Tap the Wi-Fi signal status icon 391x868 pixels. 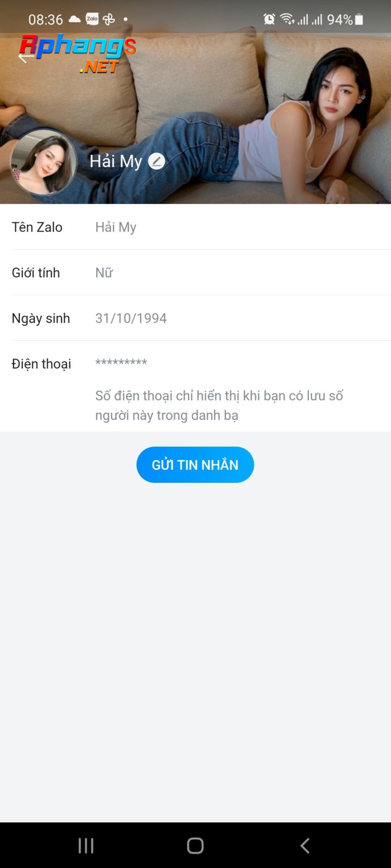(287, 20)
